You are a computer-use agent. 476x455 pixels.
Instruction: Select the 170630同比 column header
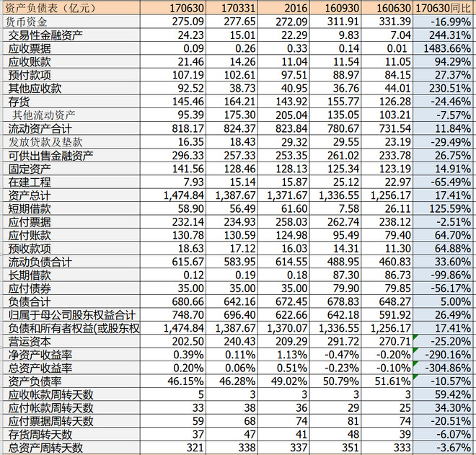(444, 8)
